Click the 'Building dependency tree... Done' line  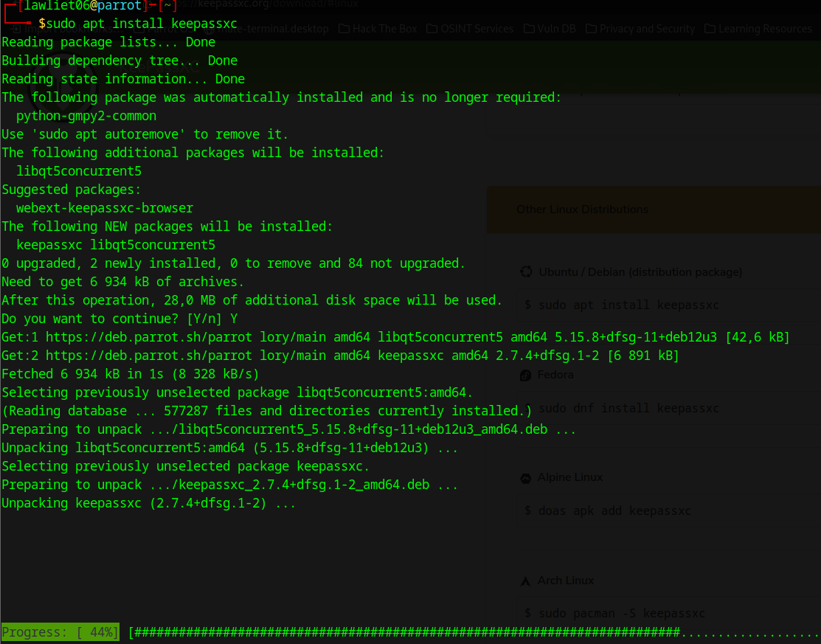point(119,60)
